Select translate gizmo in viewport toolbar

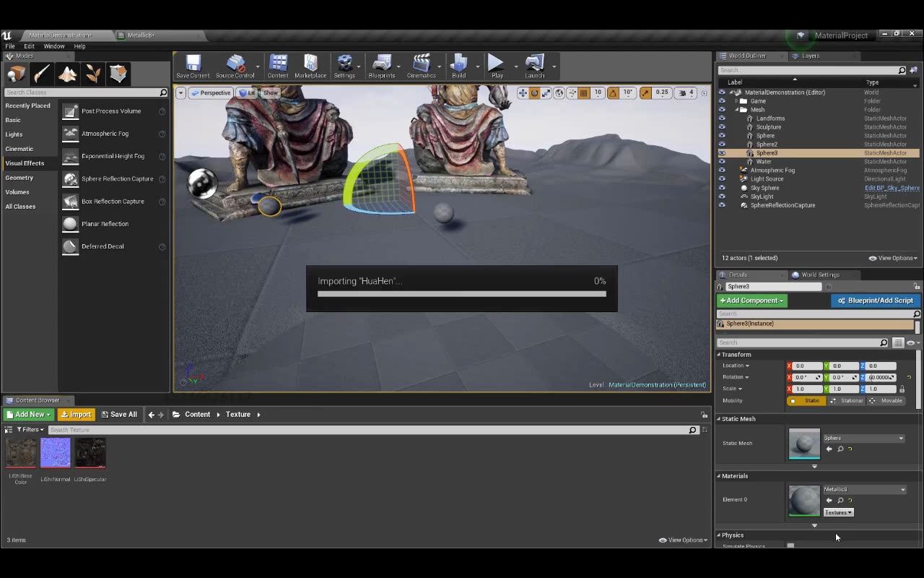523,92
